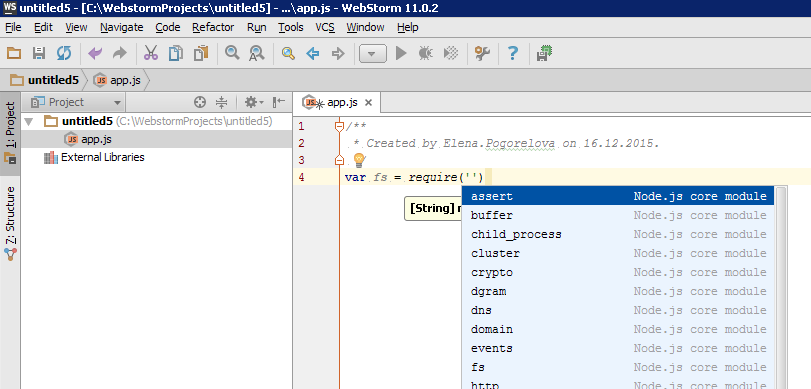Choose fs from the completion list
The height and width of the screenshot is (389, 811).
(x=618, y=367)
